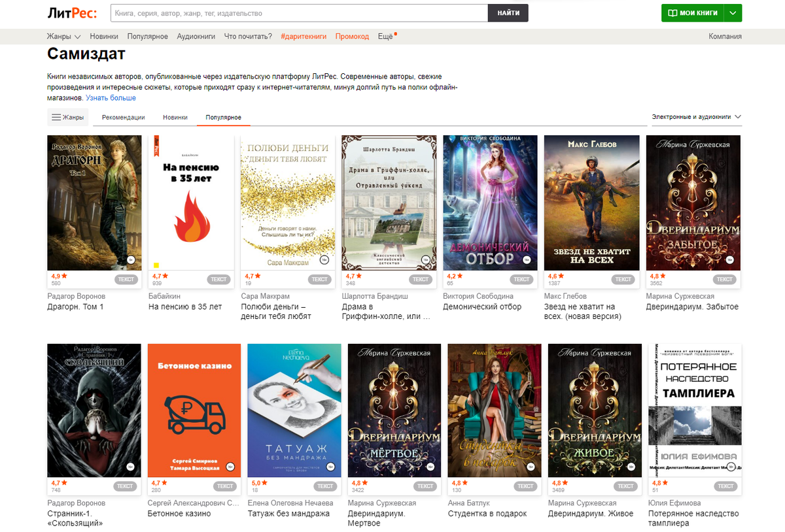Viewport: 785px width, 532px height.
Task: Open author link Анна Батлук
Action: point(469,503)
